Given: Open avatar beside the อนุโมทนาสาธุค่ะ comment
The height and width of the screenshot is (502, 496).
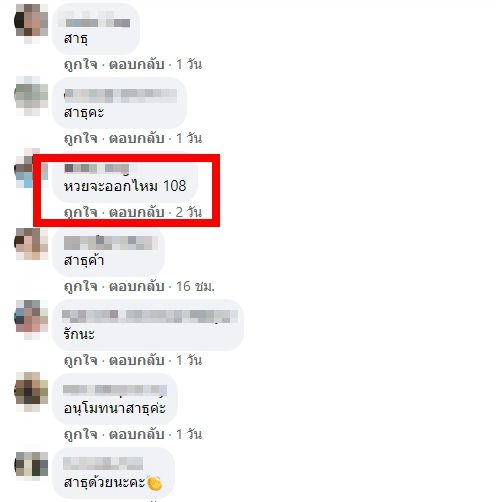Looking at the screenshot, I should pyautogui.click(x=32, y=392).
